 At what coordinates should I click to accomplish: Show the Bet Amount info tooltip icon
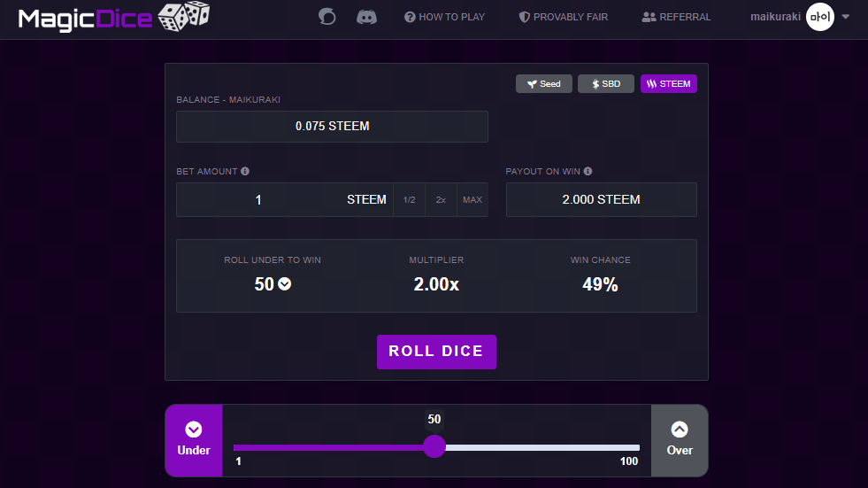click(245, 171)
